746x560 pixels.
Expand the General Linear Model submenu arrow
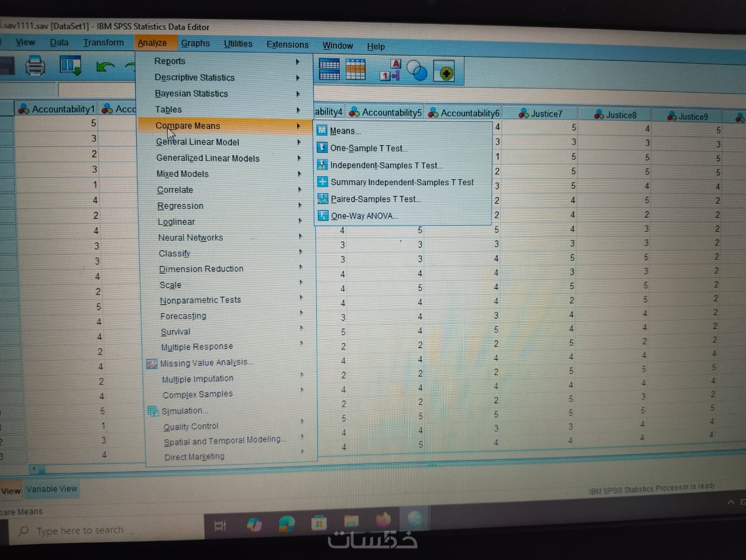299,142
